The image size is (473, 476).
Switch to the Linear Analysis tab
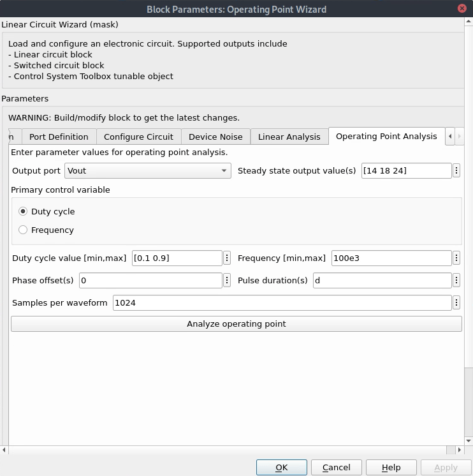point(289,137)
